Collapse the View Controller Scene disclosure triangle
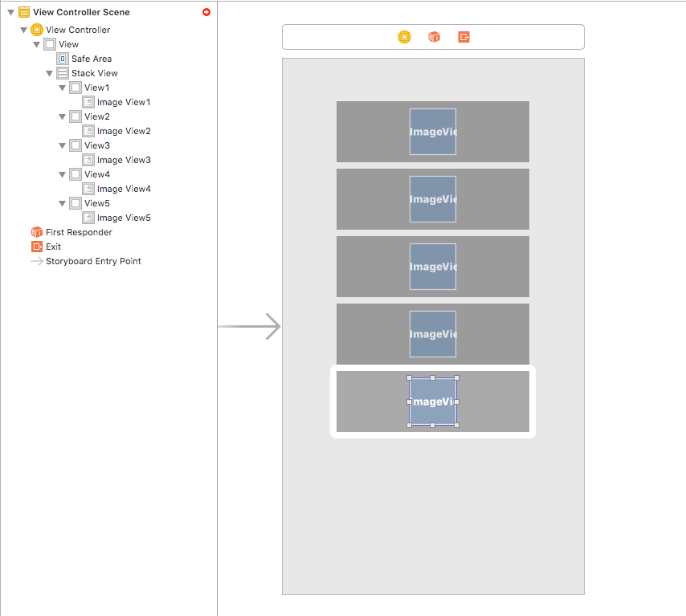The width and height of the screenshot is (686, 616). click(10, 12)
